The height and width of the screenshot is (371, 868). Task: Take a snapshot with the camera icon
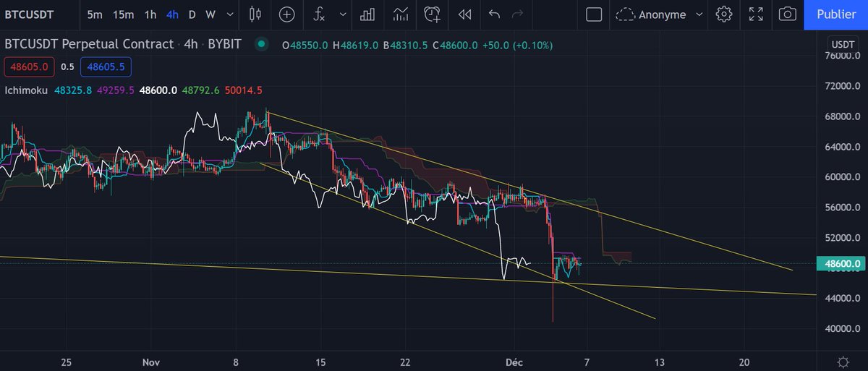[788, 14]
